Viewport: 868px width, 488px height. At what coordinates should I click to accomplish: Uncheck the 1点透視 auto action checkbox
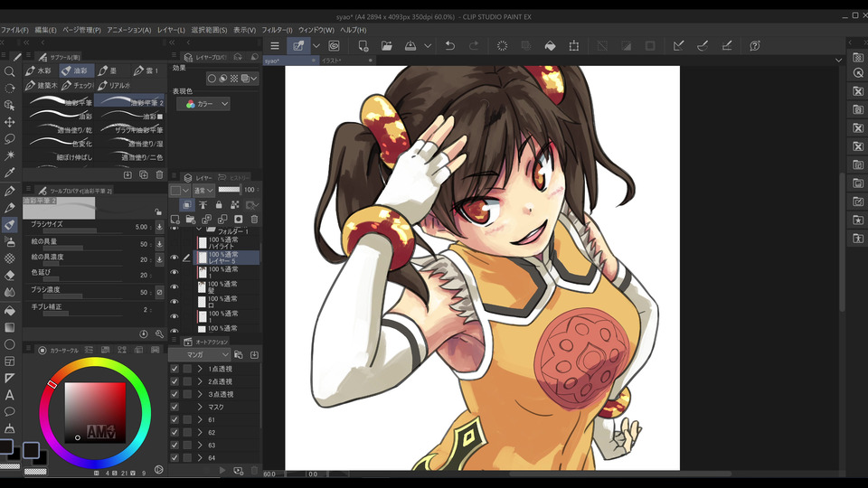[x=175, y=369]
